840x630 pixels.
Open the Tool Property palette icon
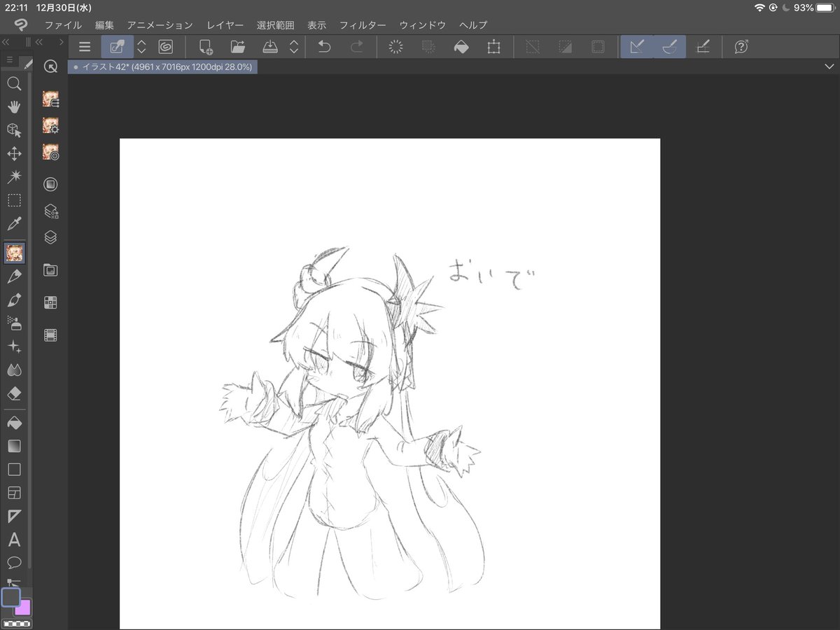click(x=50, y=125)
